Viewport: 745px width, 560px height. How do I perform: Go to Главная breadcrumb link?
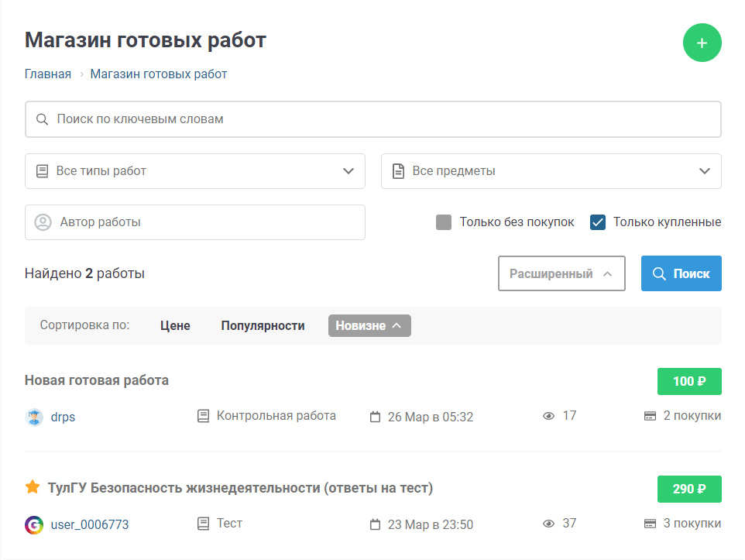pyautogui.click(x=48, y=74)
